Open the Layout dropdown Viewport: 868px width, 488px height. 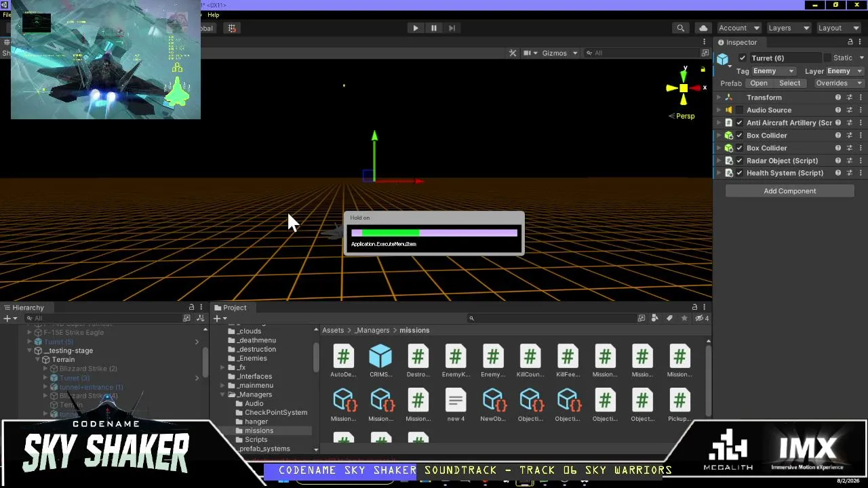[838, 28]
